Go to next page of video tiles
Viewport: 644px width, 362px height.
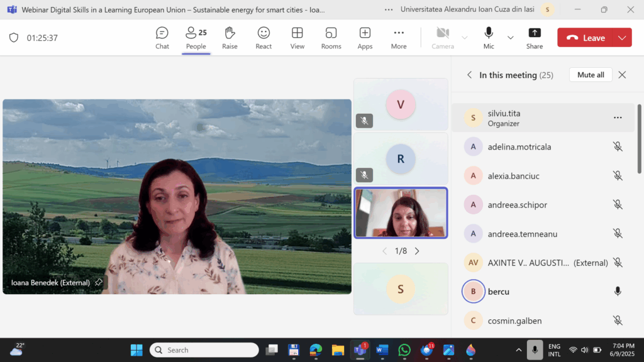pos(417,251)
